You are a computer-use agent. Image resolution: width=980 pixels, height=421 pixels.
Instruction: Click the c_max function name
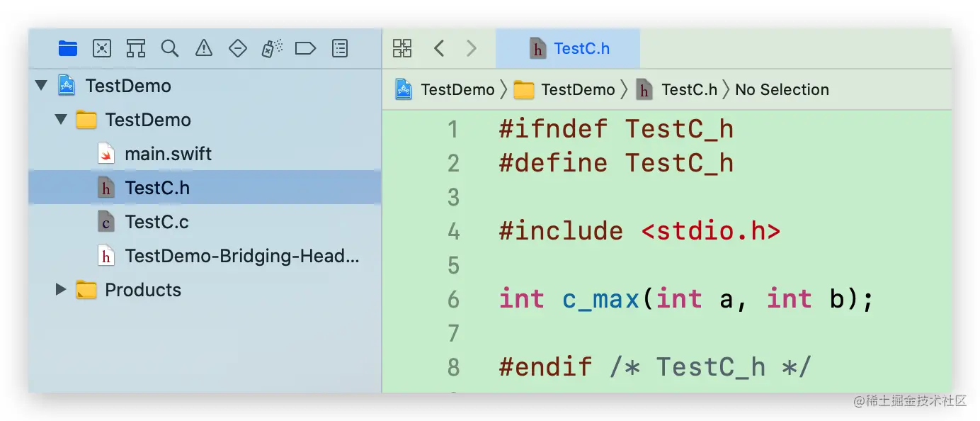point(601,300)
